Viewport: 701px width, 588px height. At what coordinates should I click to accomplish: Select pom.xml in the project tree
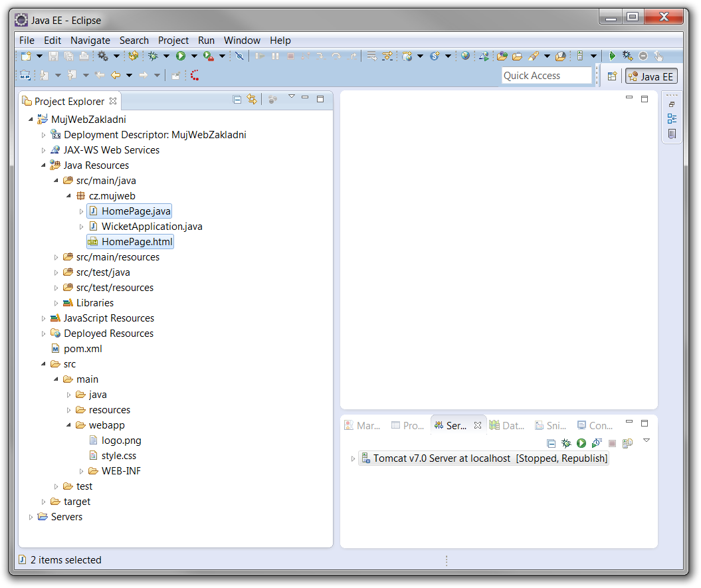[82, 349]
